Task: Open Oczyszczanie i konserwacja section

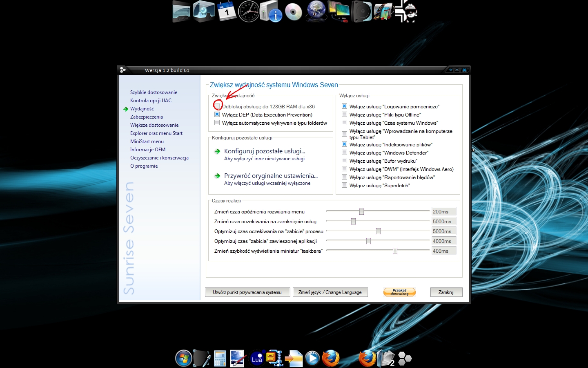Action: click(159, 158)
